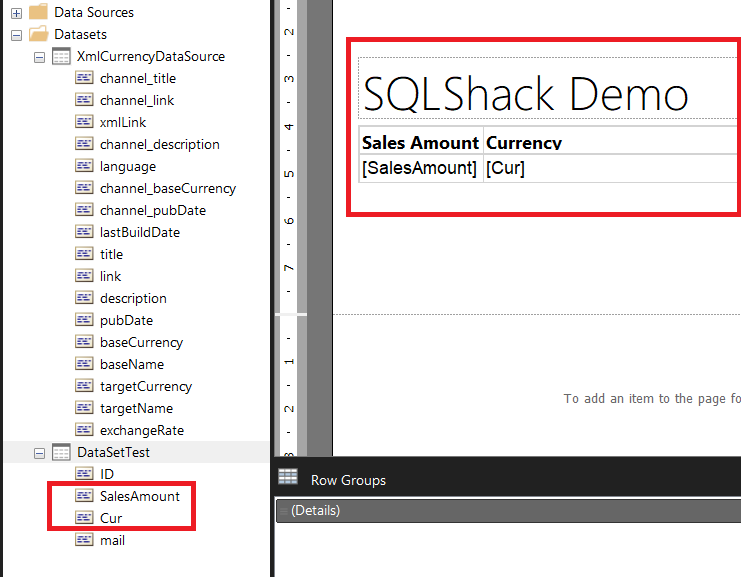
Task: Select the targetName field label
Action: [x=136, y=408]
